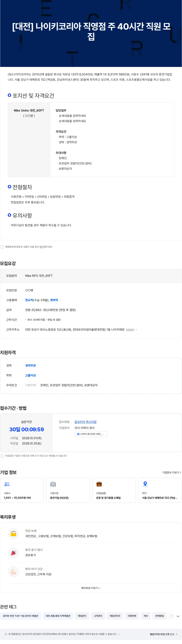This screenshot has height=644, width=182.
Task: Click the 휴무·휴가·행사 party icon
Action: [x=13, y=552]
